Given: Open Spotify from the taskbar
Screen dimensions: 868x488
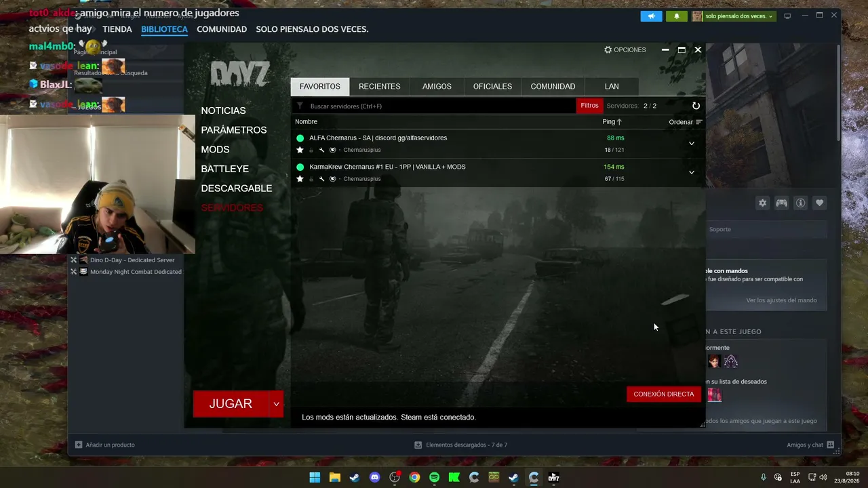Looking at the screenshot, I should click(434, 478).
